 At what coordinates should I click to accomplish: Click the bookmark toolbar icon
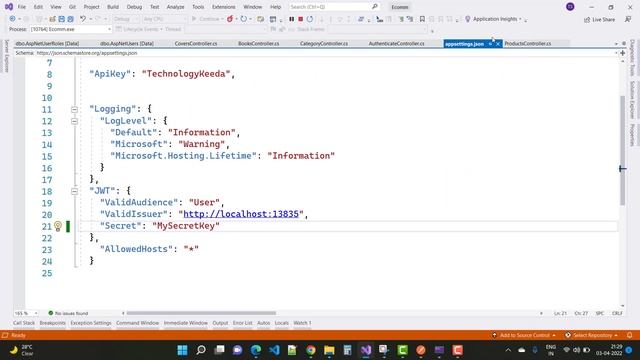coord(422,19)
